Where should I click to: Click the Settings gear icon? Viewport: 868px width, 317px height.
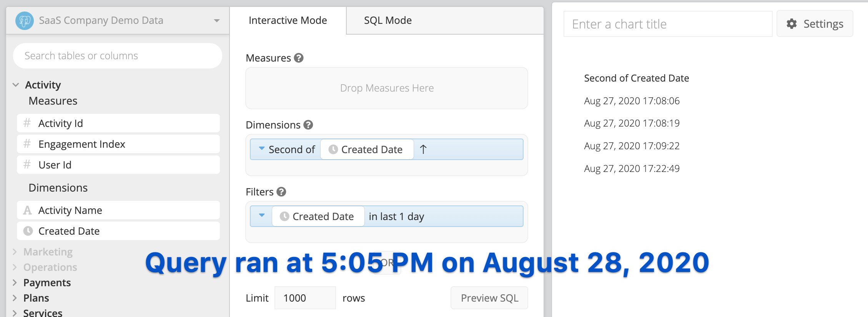pyautogui.click(x=792, y=24)
